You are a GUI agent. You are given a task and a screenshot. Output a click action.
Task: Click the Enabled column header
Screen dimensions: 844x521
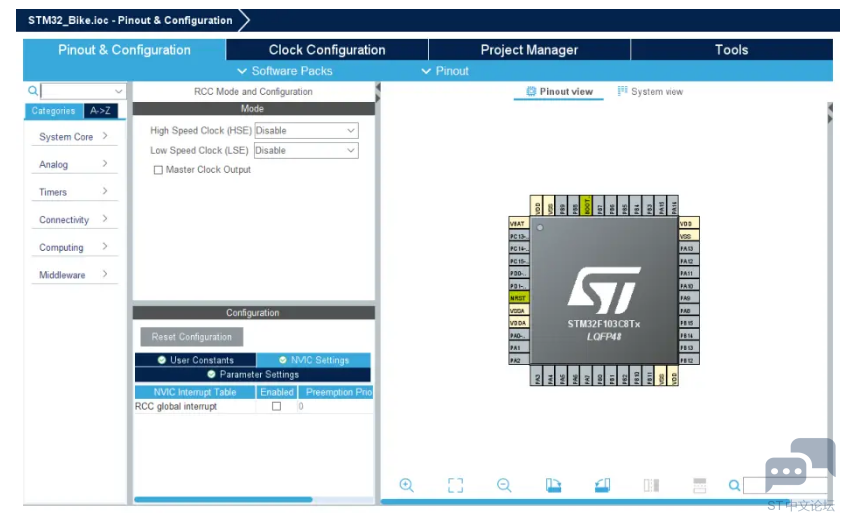277,392
